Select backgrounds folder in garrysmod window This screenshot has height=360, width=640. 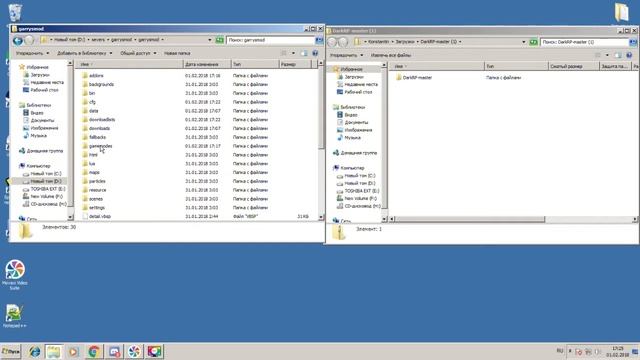click(98, 84)
